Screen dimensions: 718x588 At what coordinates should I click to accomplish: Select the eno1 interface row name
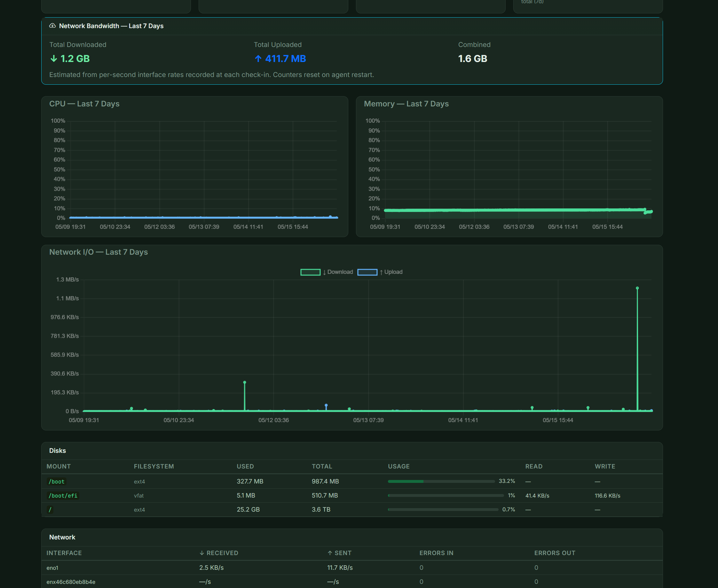tap(52, 568)
